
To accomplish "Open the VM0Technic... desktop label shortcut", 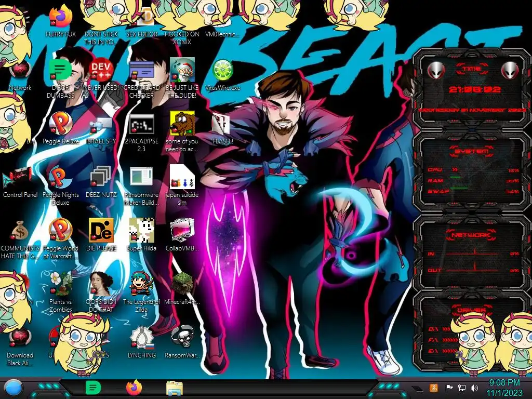I will tap(222, 34).
